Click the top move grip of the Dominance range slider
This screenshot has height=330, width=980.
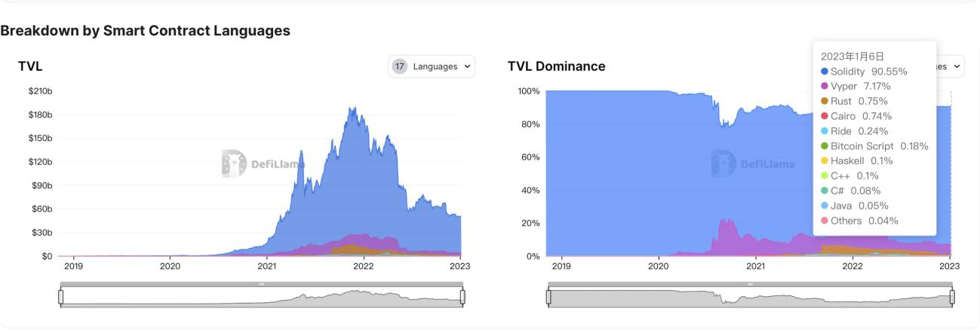tap(751, 284)
